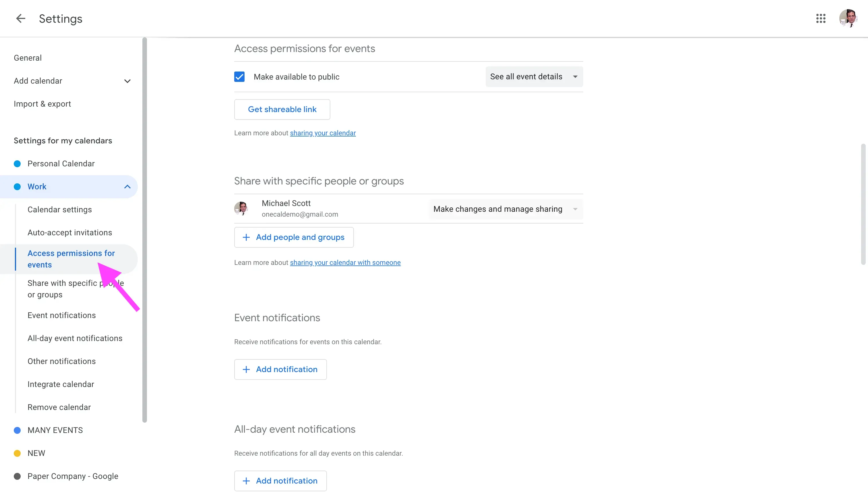Click the dot beside Paper Company - Google
Image resolution: width=868 pixels, height=493 pixels.
(x=17, y=476)
